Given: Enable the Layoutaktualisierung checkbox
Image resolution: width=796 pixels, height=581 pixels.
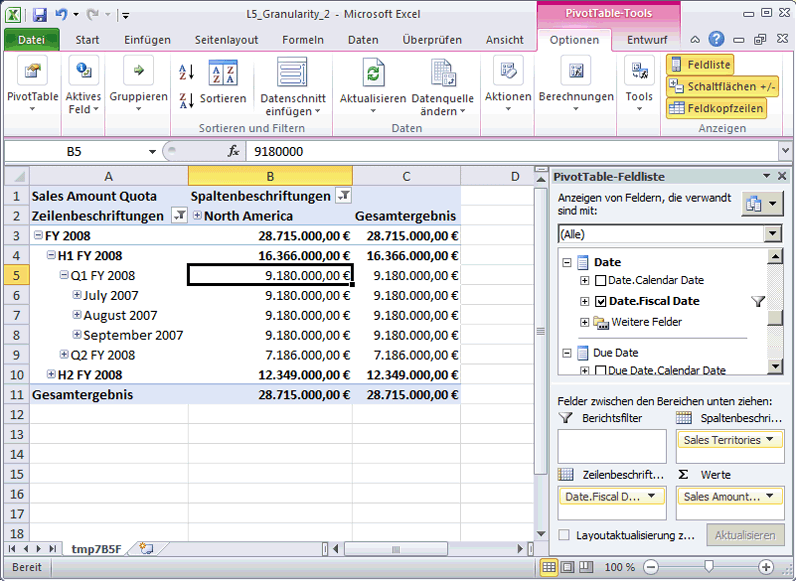Looking at the screenshot, I should coord(565,535).
